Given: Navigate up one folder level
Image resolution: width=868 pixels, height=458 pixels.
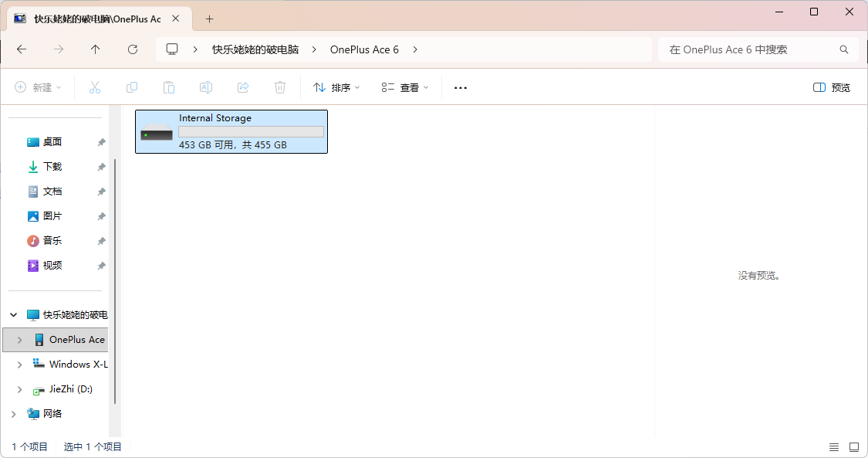Looking at the screenshot, I should [x=95, y=49].
